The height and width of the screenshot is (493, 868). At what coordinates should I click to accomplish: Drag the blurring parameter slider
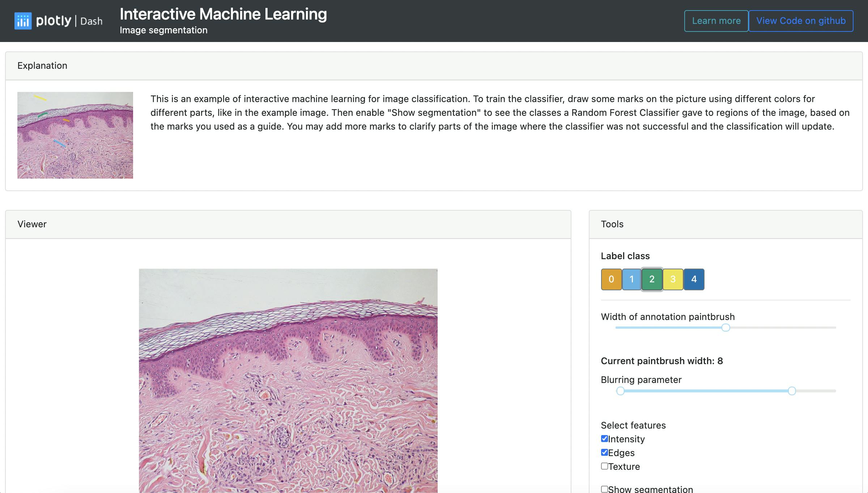click(792, 391)
